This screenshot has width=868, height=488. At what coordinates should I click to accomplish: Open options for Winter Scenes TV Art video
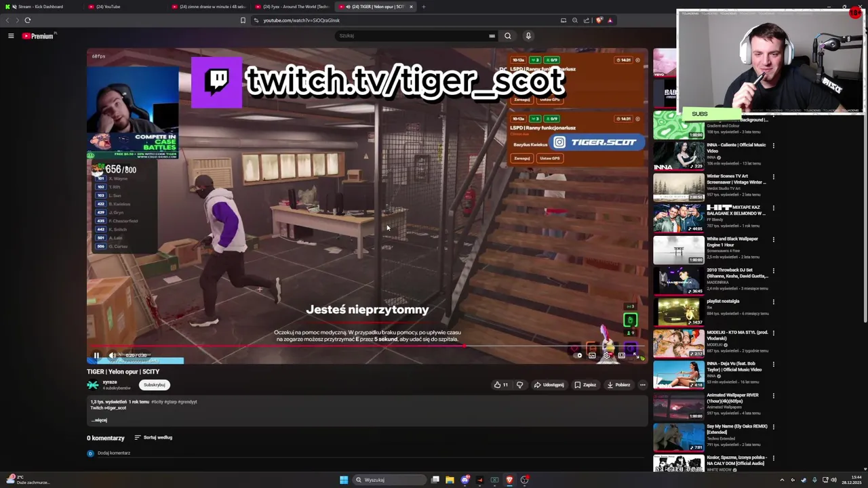coord(773,177)
